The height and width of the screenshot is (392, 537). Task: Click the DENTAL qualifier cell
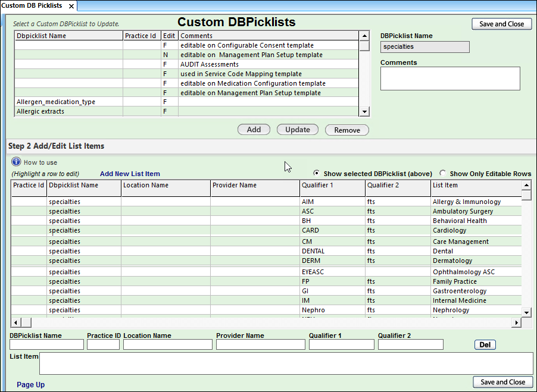tap(332, 252)
